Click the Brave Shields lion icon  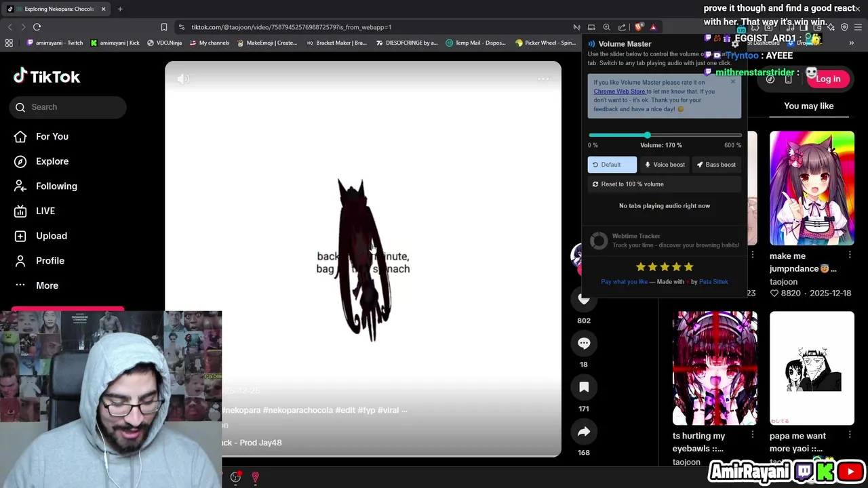(x=639, y=27)
